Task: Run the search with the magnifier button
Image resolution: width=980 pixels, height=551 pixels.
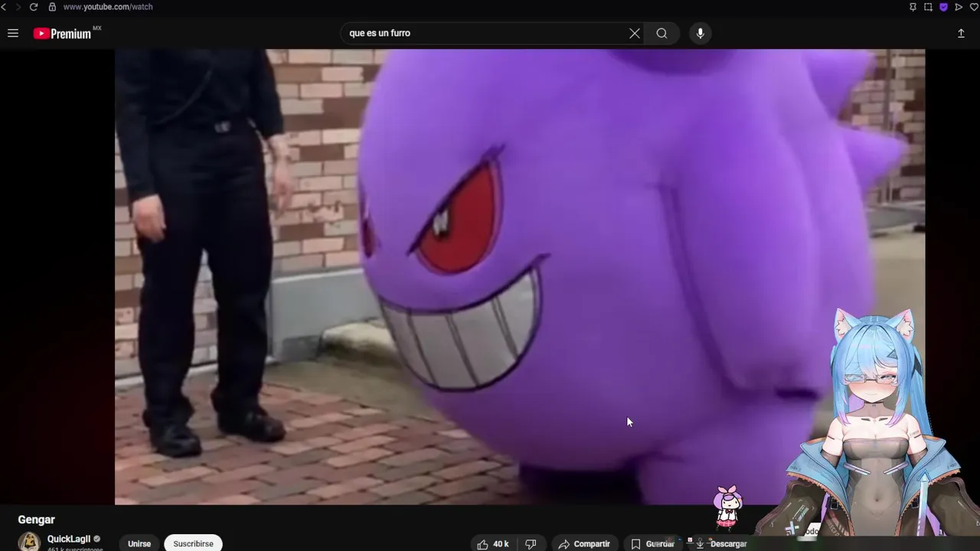Action: point(661,33)
